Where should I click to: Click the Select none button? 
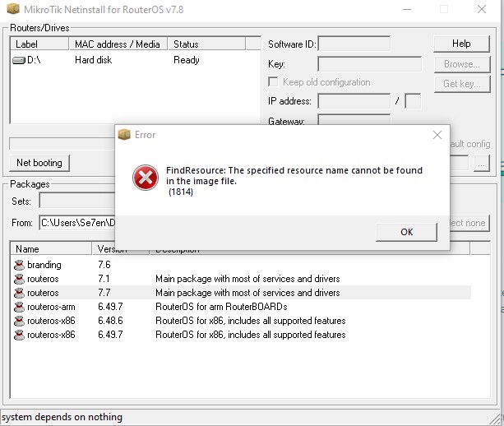pos(469,223)
